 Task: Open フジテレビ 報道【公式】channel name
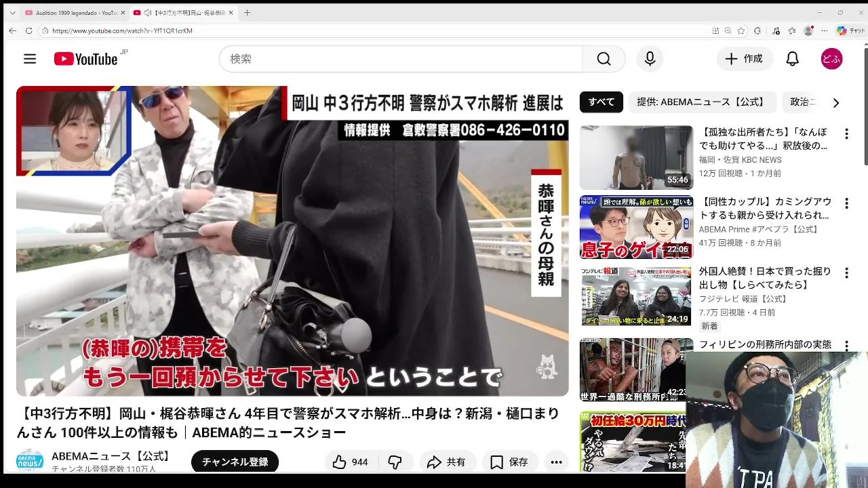click(x=743, y=299)
